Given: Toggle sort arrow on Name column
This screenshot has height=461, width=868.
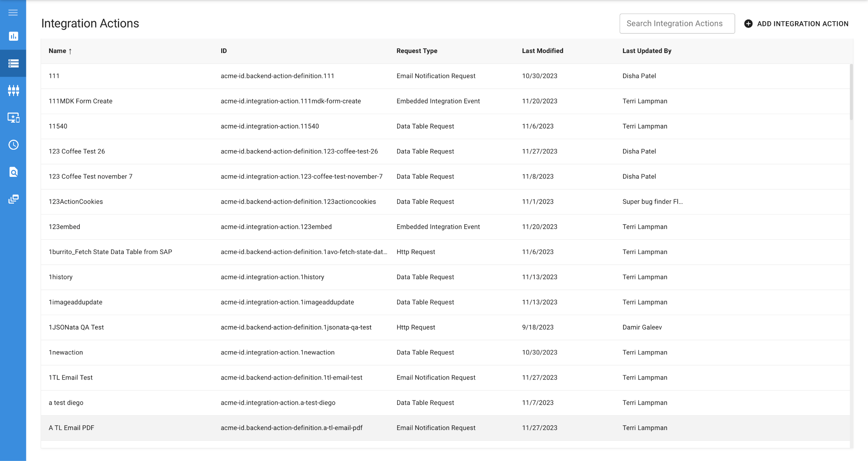Looking at the screenshot, I should [70, 51].
